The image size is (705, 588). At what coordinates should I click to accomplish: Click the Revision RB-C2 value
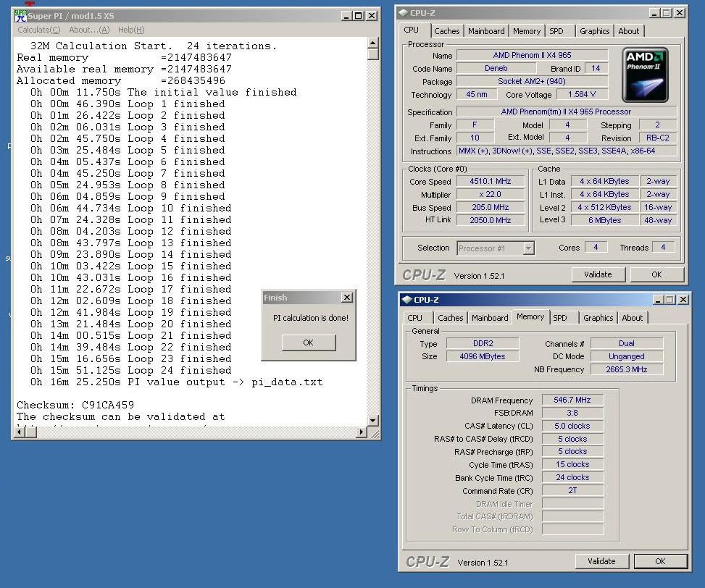point(657,138)
